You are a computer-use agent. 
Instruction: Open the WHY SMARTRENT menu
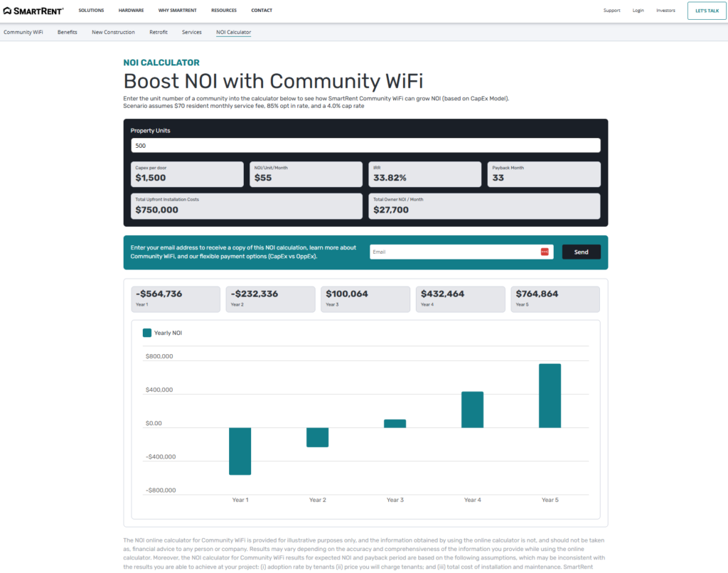coord(178,10)
